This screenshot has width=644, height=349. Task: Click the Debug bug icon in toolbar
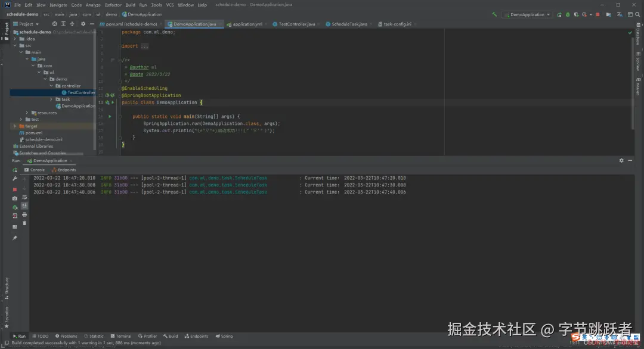coord(566,14)
